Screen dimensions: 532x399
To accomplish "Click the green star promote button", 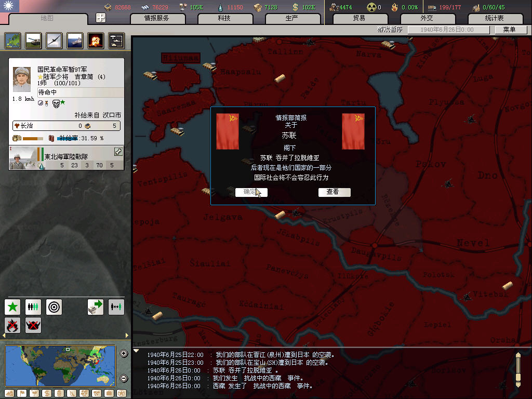I will coord(12,307).
